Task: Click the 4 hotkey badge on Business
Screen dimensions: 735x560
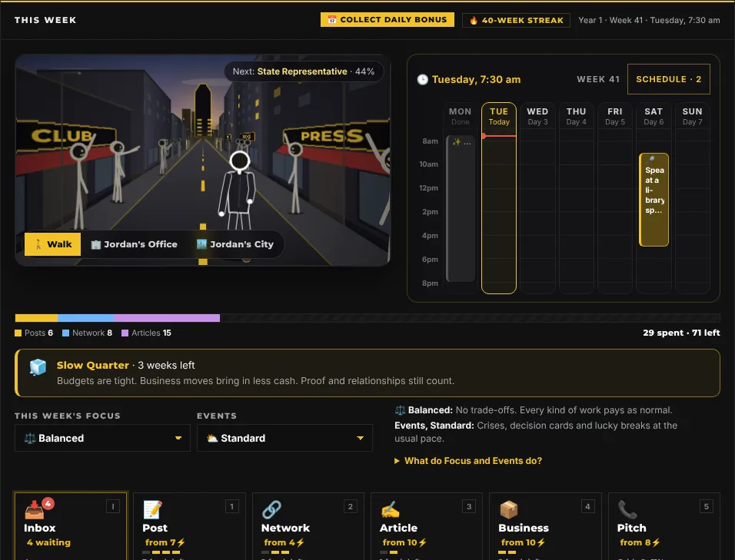Action: (x=587, y=506)
